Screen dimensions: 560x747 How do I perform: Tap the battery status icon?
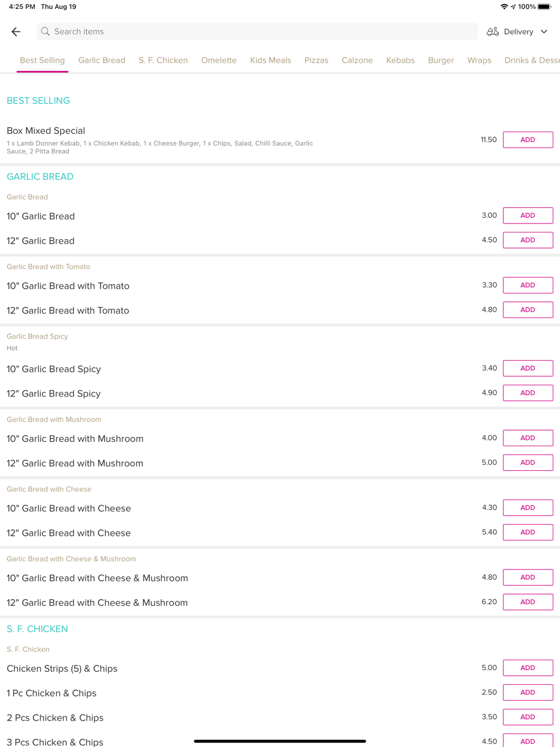point(544,7)
